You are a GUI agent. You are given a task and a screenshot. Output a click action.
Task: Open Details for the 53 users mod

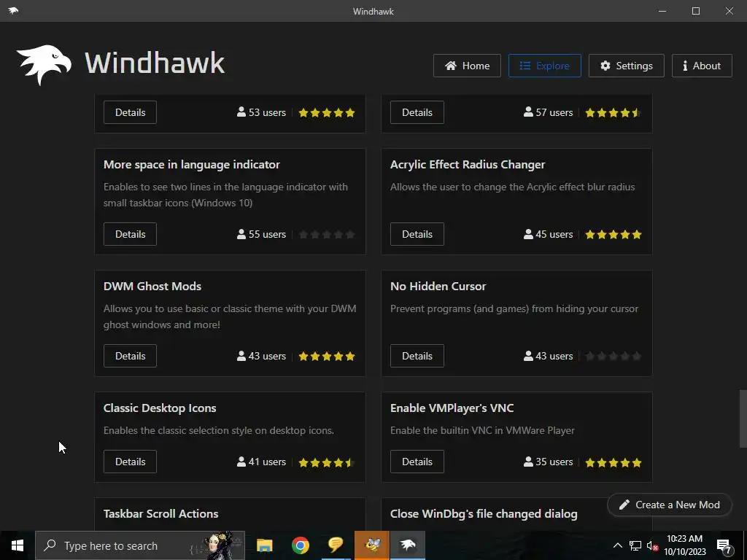[130, 112]
